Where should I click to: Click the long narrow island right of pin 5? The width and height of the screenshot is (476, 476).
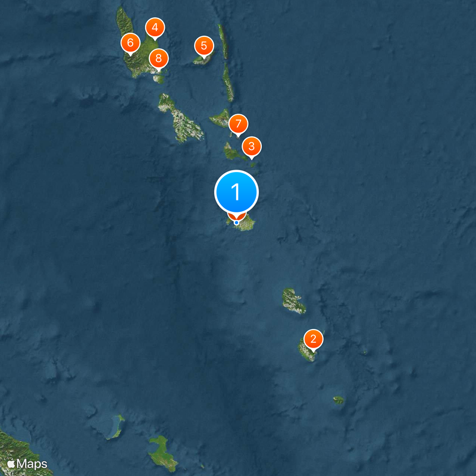click(223, 42)
